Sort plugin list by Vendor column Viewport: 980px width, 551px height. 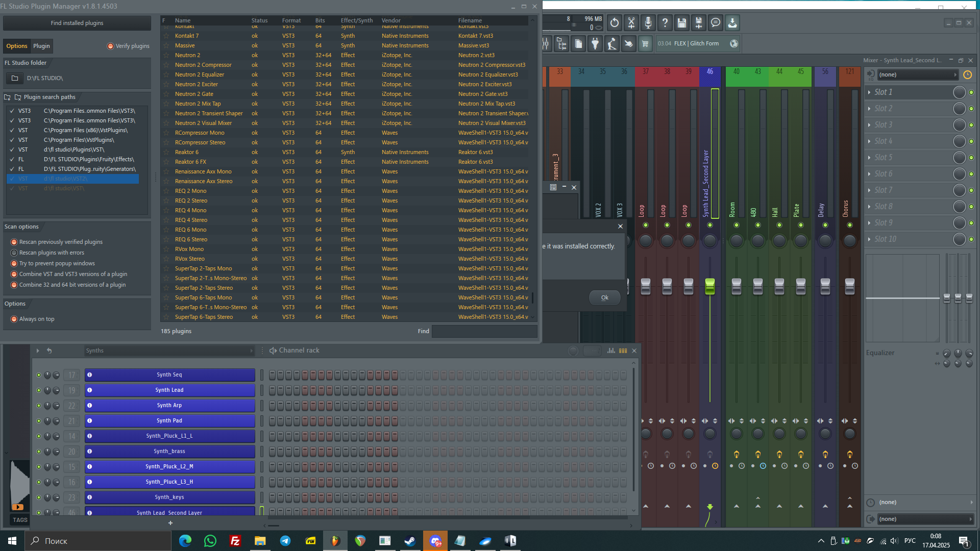point(391,20)
